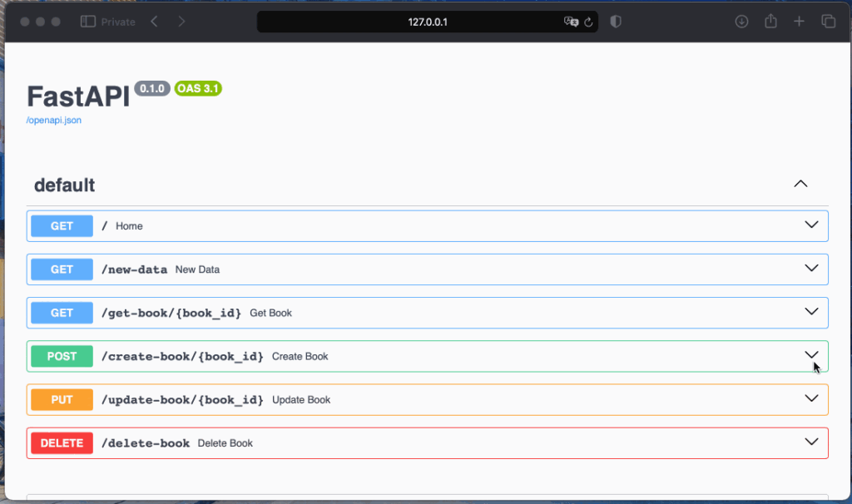Click the 127.0.0.1 address bar
Image resolution: width=852 pixels, height=504 pixels.
tap(428, 22)
